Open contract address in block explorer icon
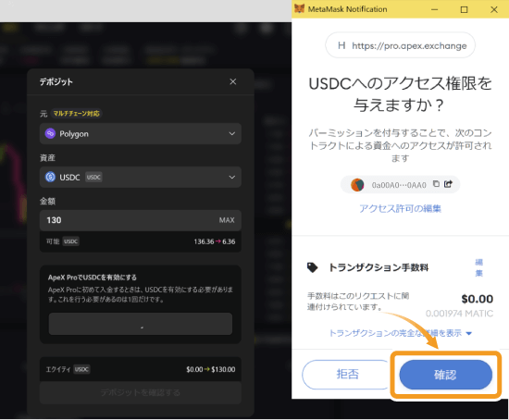The width and height of the screenshot is (509, 420). 448,184
